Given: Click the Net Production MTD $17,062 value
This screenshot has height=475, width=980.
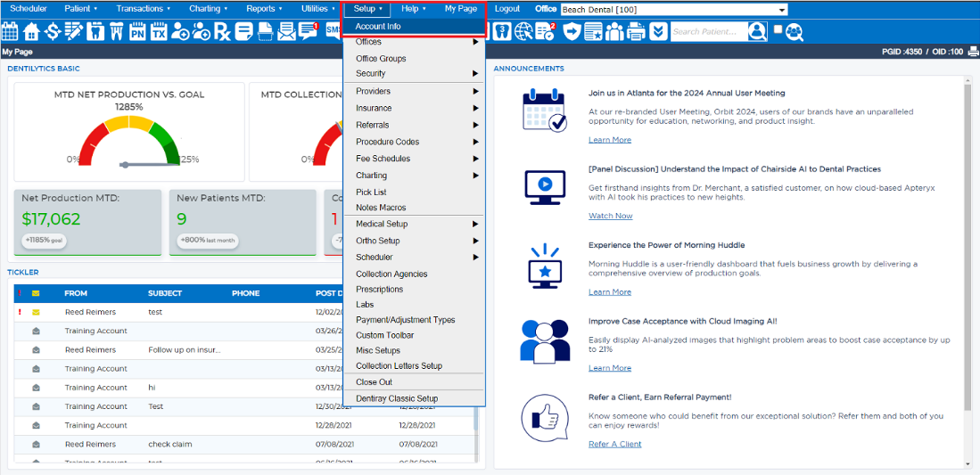Looking at the screenshot, I should point(51,218).
